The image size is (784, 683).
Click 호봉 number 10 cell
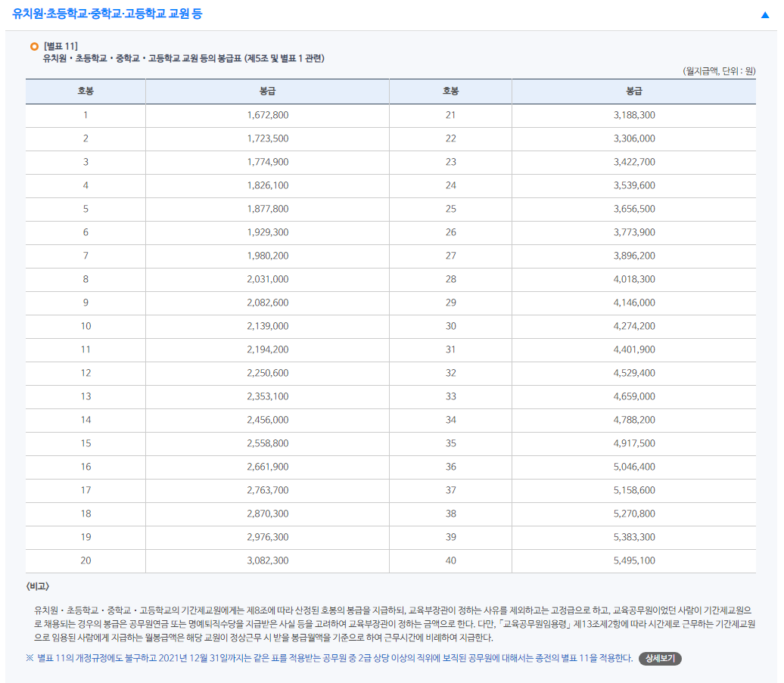[86, 326]
